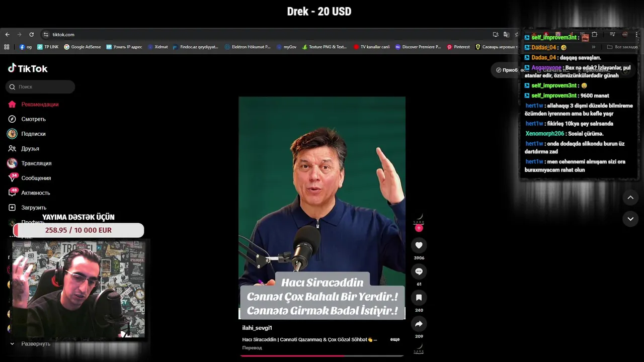Viewport: 644px width, 362px height.
Task: Open comments via the speech bubble icon
Action: (419, 271)
